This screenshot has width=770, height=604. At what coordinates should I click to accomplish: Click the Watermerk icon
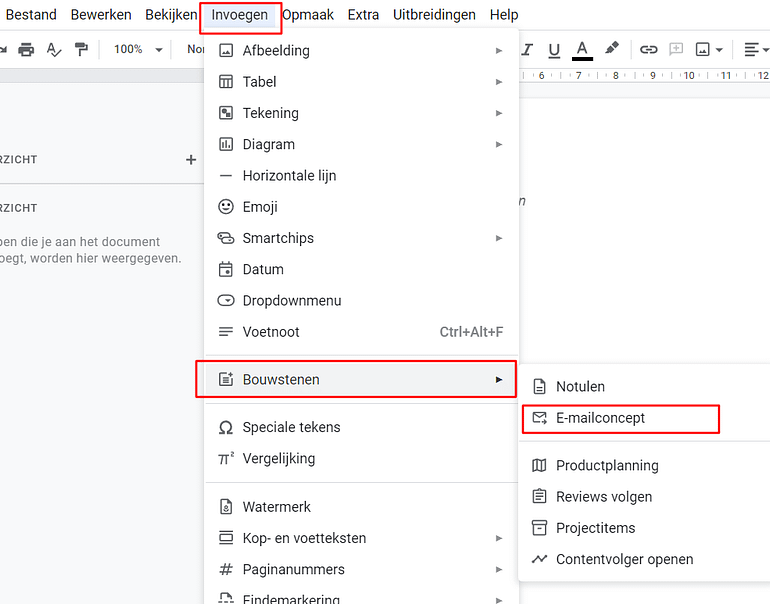(x=226, y=507)
